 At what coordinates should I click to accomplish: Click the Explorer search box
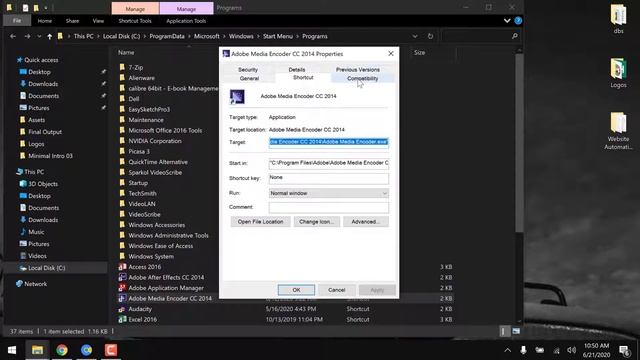(x=481, y=36)
